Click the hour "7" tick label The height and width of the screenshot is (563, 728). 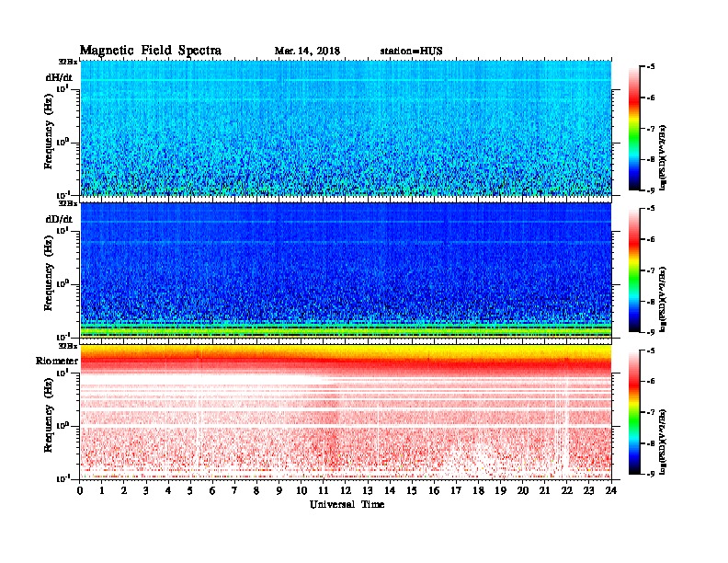[235, 491]
